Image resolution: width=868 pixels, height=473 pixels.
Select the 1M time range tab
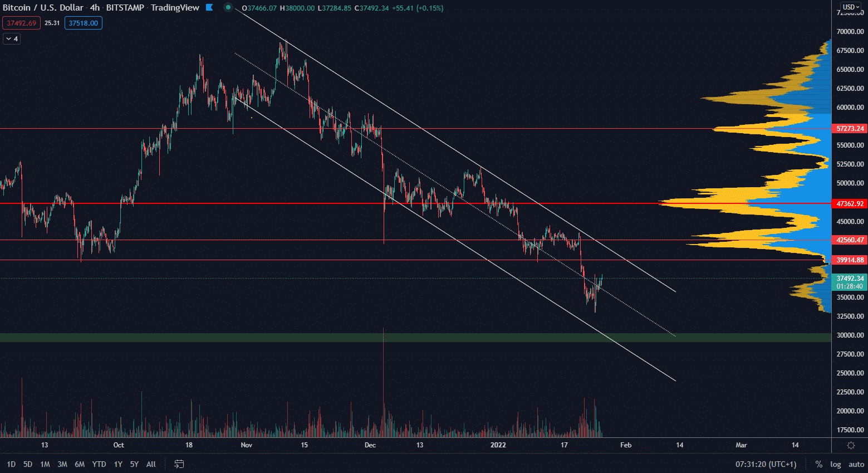click(45, 464)
